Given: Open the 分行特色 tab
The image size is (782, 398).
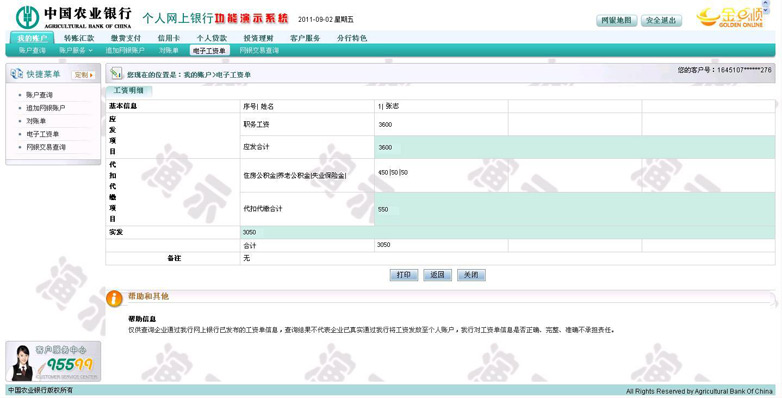Looking at the screenshot, I should [352, 38].
